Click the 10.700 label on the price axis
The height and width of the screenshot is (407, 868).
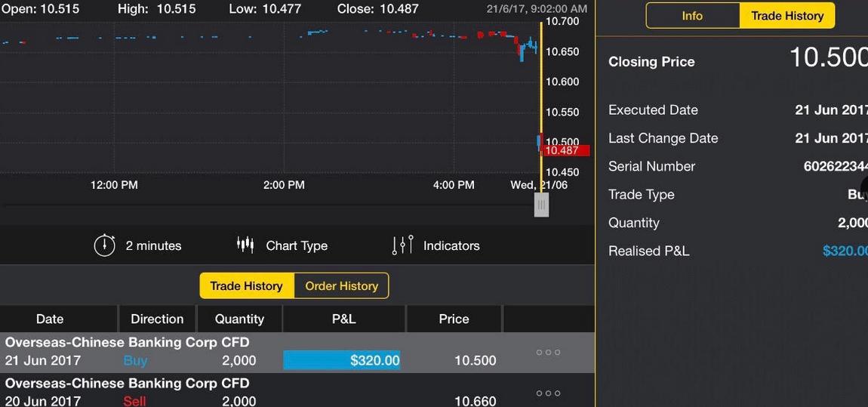pyautogui.click(x=562, y=22)
